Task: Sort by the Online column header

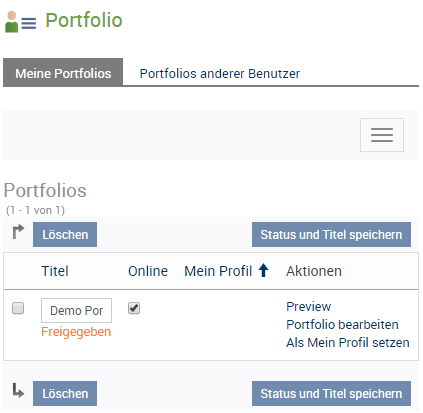Action: 148,271
